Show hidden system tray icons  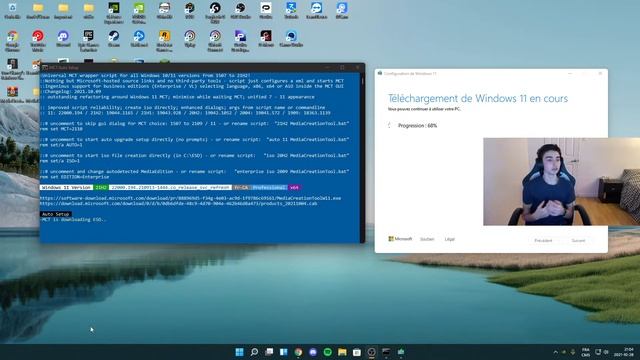(x=556, y=352)
